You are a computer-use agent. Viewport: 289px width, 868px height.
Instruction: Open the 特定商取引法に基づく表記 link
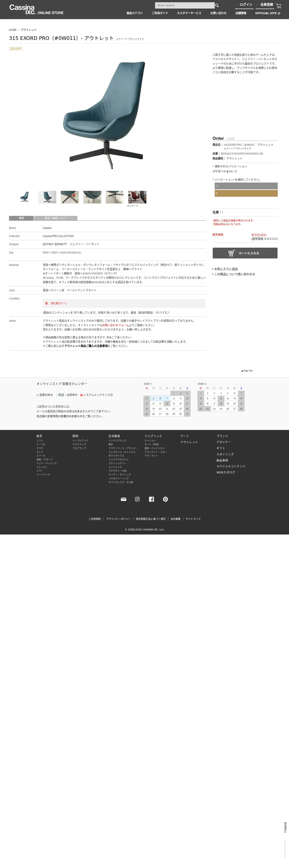pyautogui.click(x=151, y=519)
